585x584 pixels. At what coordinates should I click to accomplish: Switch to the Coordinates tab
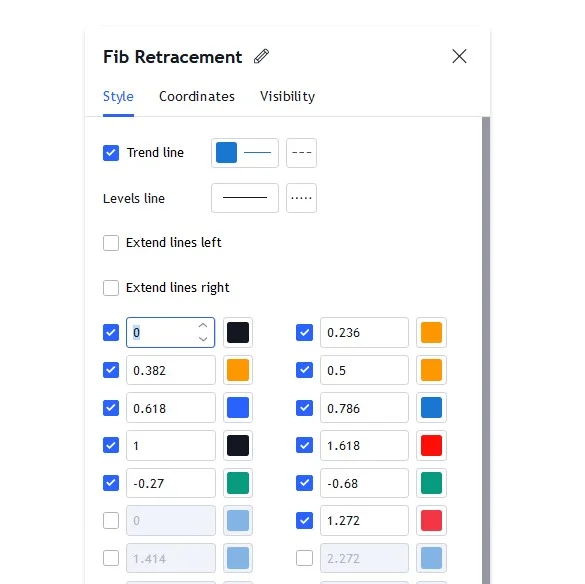point(197,97)
